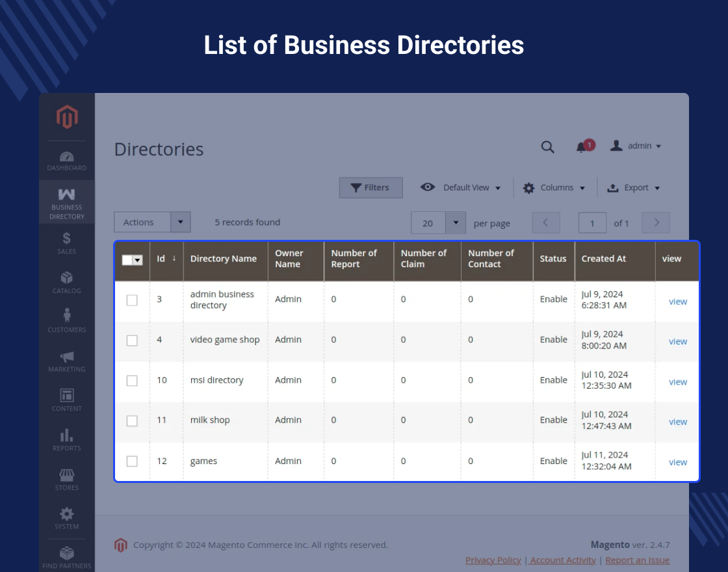Viewport: 728px width, 572px height.
Task: Expand the per page size arrow
Action: 456,223
